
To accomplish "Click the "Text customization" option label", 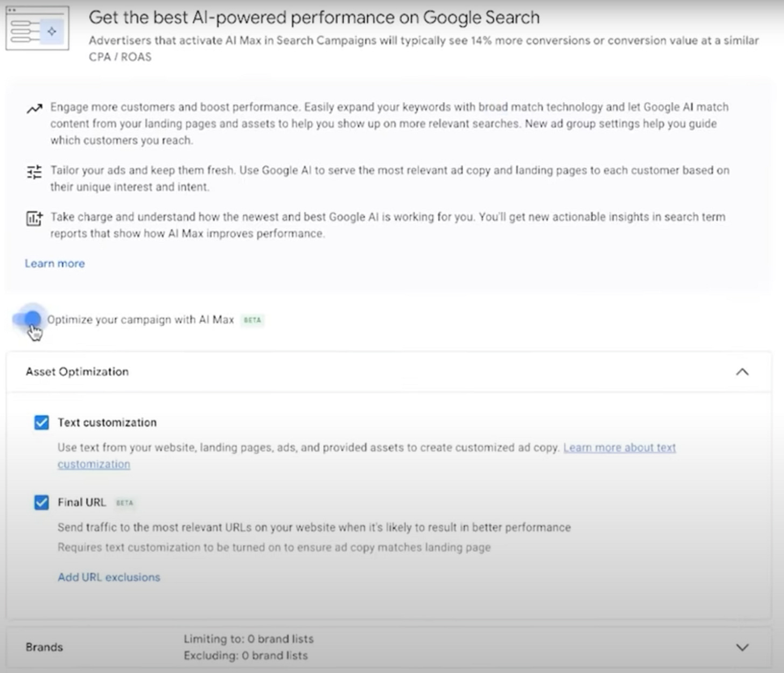I will pyautogui.click(x=107, y=423).
